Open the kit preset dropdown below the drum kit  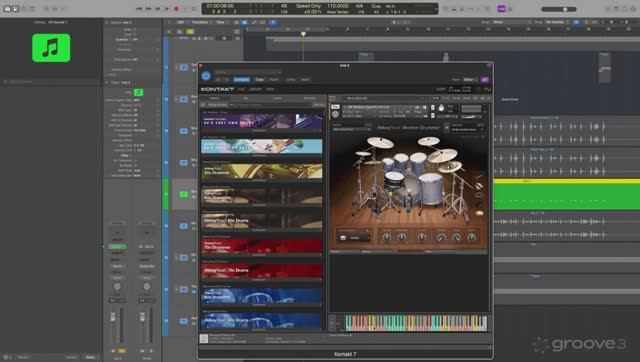[354, 238]
